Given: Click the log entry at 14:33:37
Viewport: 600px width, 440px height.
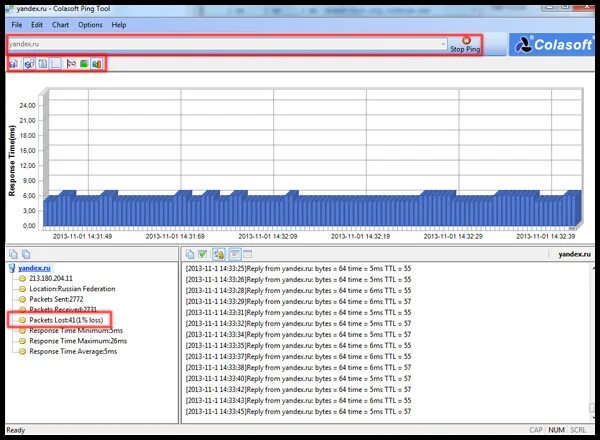Looking at the screenshot, I should (x=298, y=357).
